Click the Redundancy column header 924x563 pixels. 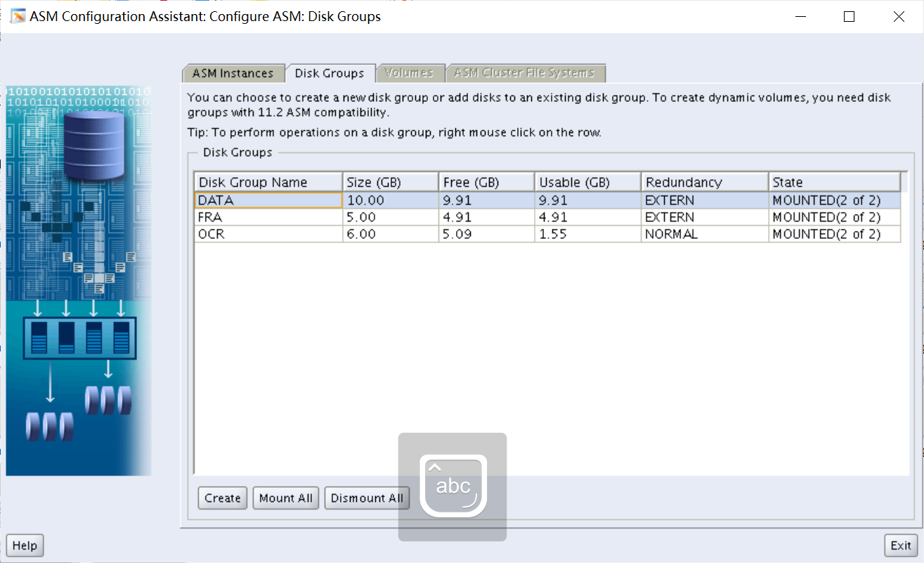(x=705, y=182)
